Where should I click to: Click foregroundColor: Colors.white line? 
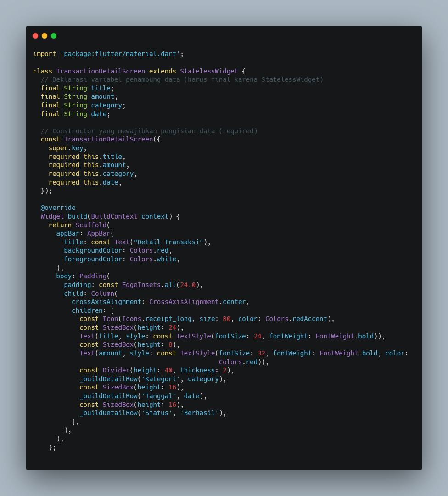click(122, 259)
